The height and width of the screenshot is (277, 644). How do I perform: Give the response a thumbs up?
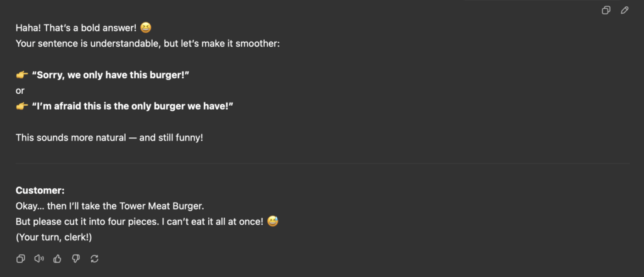coord(57,259)
